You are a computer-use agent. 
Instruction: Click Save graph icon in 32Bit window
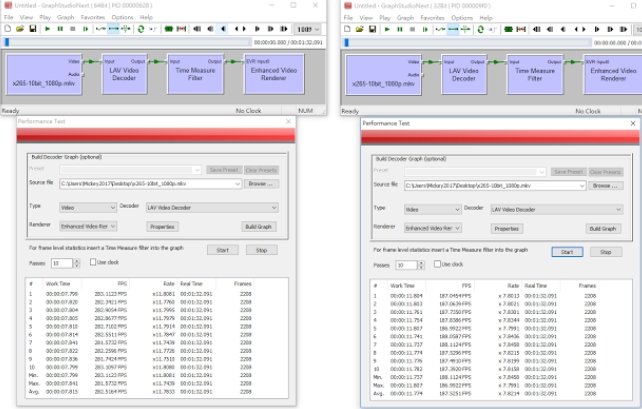pos(372,29)
